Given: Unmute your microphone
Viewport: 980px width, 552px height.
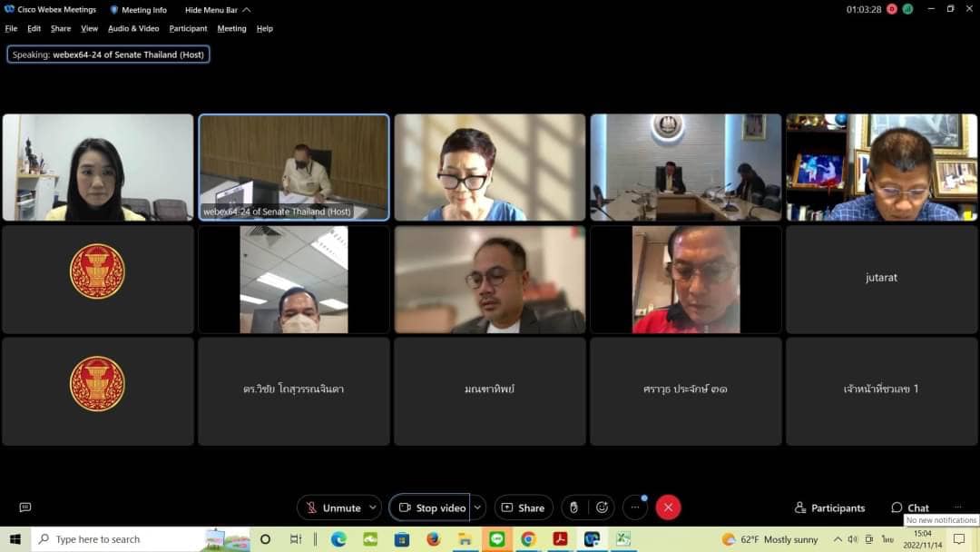Looking at the screenshot, I should [x=332, y=508].
